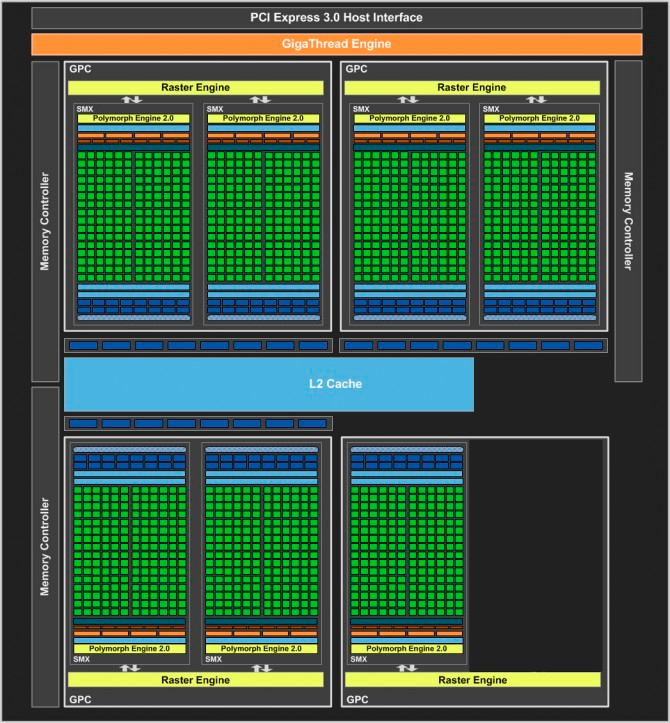Image resolution: width=670 pixels, height=723 pixels.
Task: Click the arrows above top-right GPC's second SMX
Action: [x=536, y=100]
